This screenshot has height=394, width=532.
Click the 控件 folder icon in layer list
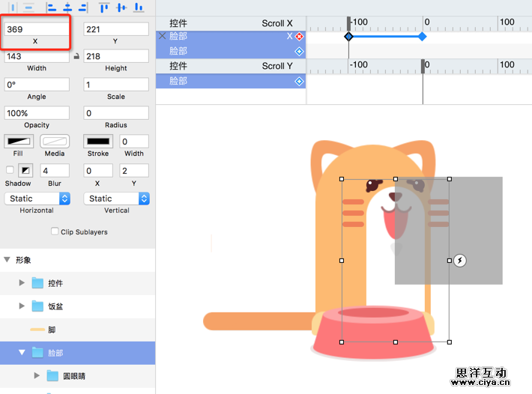[x=37, y=283]
